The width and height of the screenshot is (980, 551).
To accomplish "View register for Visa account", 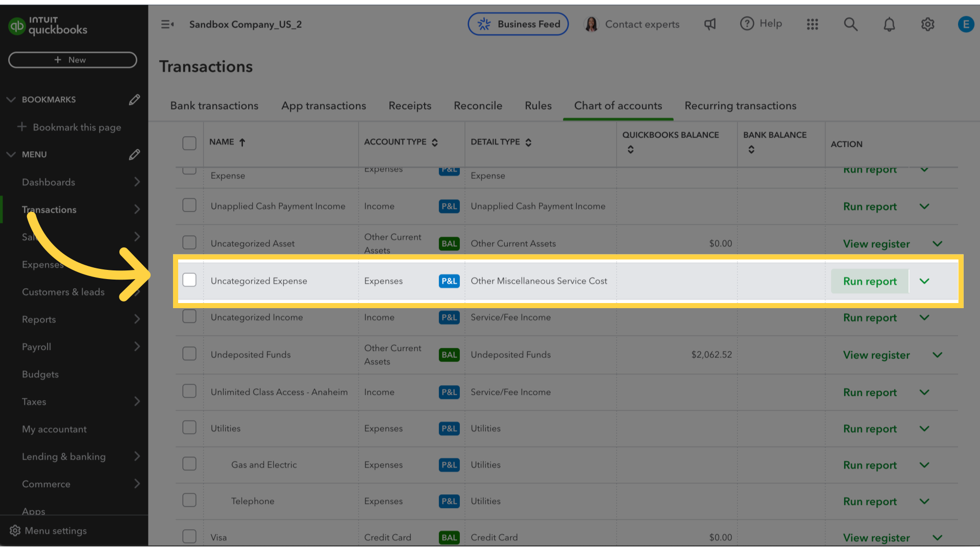I will click(876, 538).
